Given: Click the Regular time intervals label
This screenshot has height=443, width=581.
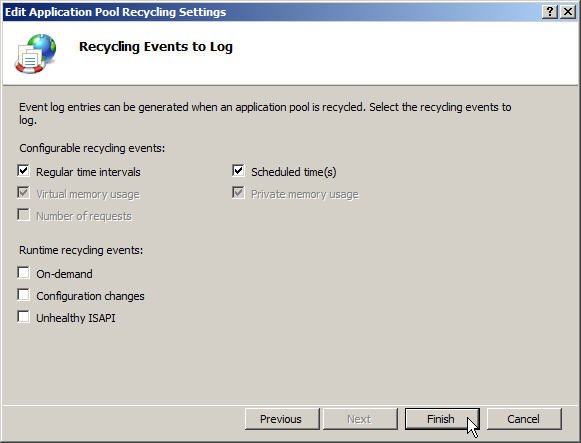Looking at the screenshot, I should point(88,172).
